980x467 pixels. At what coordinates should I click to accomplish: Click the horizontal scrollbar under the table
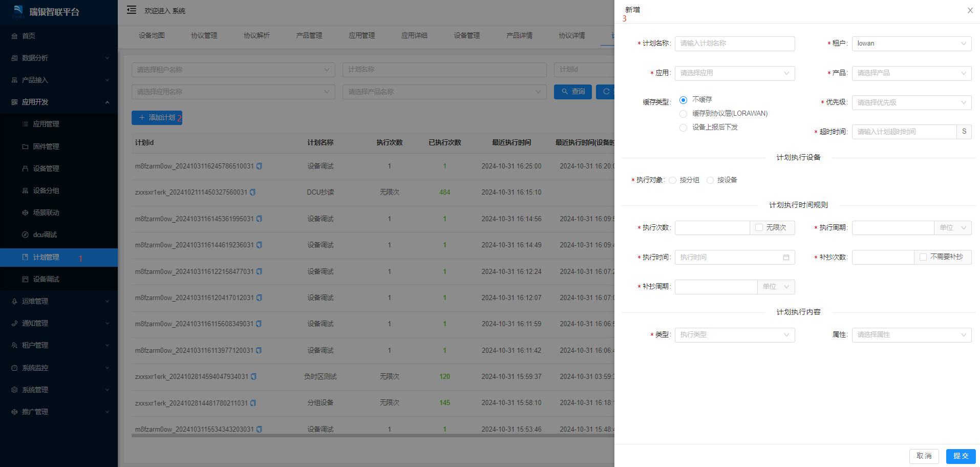coord(373,436)
